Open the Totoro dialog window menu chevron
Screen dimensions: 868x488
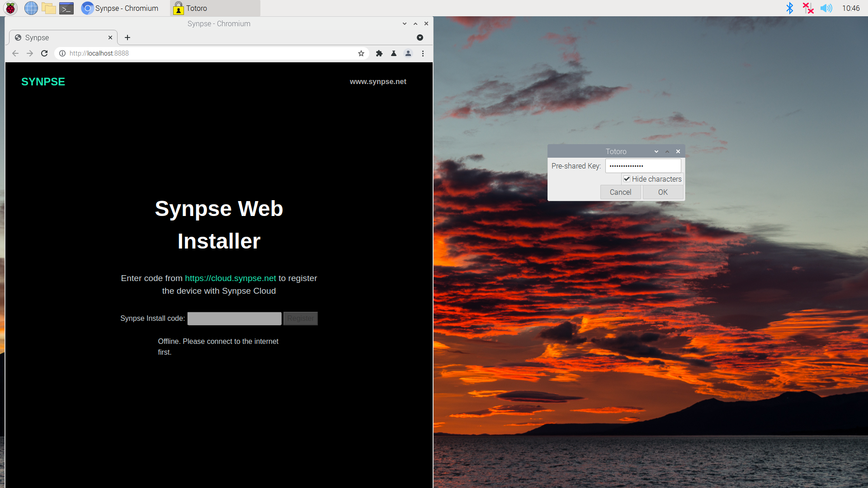(656, 151)
